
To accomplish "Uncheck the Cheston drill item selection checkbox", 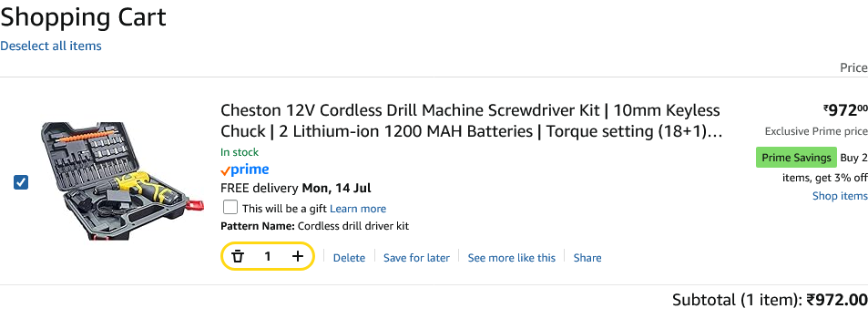I will click(x=20, y=182).
